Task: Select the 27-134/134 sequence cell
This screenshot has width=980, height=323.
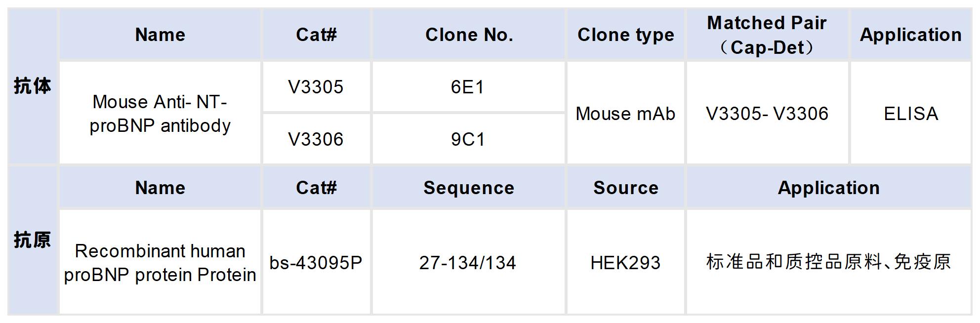Action: (x=468, y=262)
